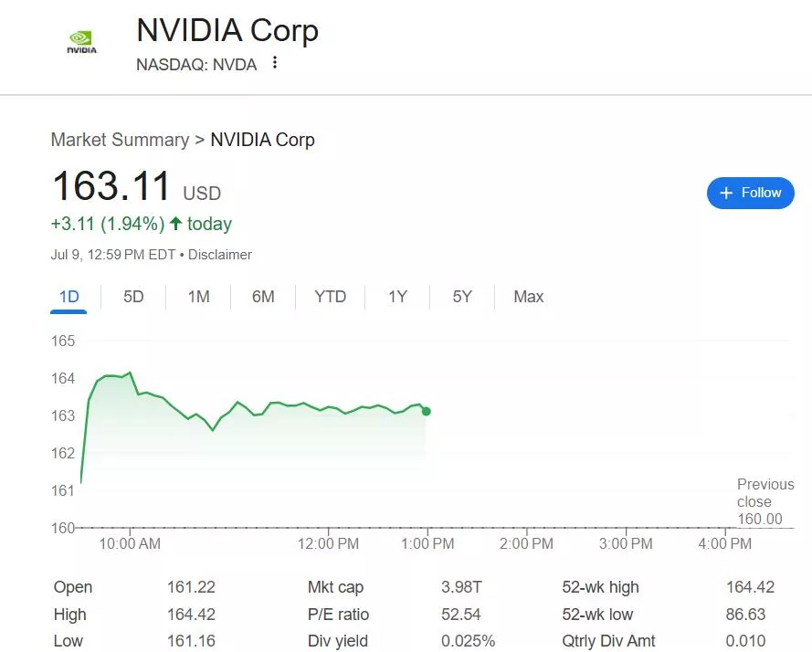
Task: Click the chart peak near 164
Action: tap(130, 373)
